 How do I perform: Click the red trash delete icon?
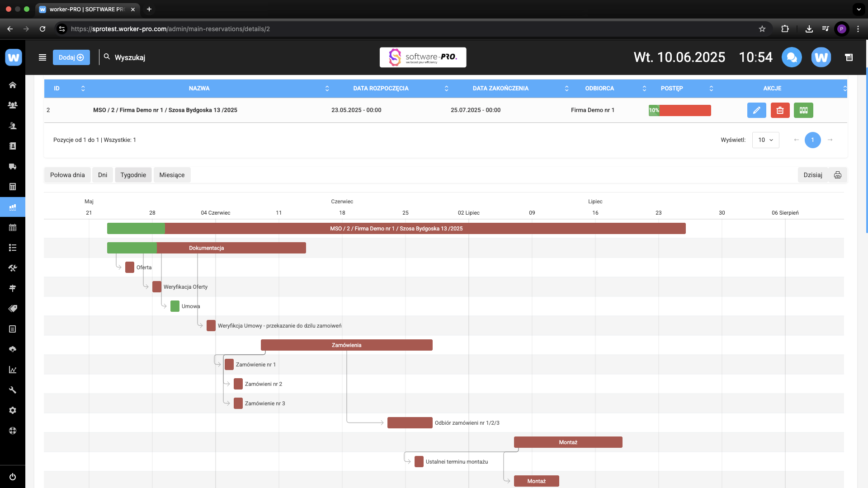780,110
